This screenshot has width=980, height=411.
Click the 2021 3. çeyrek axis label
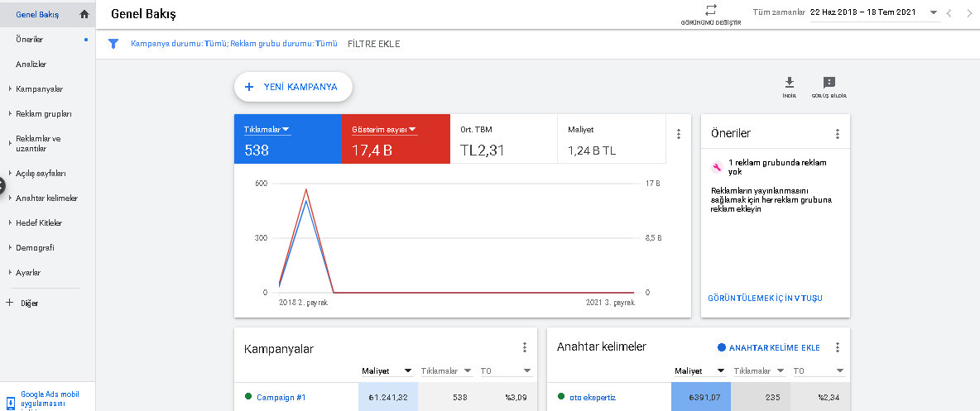point(610,303)
